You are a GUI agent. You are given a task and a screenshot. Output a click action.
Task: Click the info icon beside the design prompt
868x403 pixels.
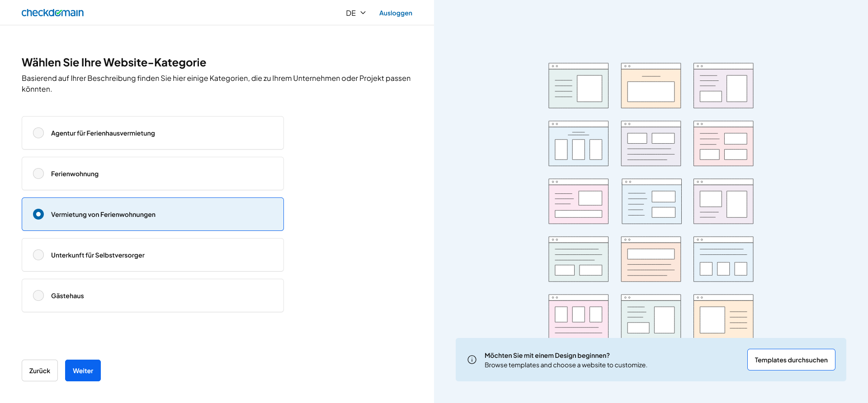(472, 360)
